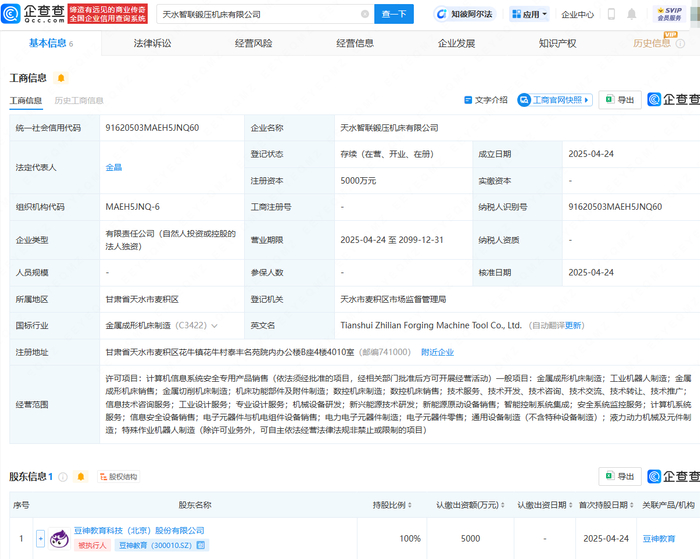700x559 pixels.
Task: Switch to the 经营风险 tab
Action: coord(253,43)
